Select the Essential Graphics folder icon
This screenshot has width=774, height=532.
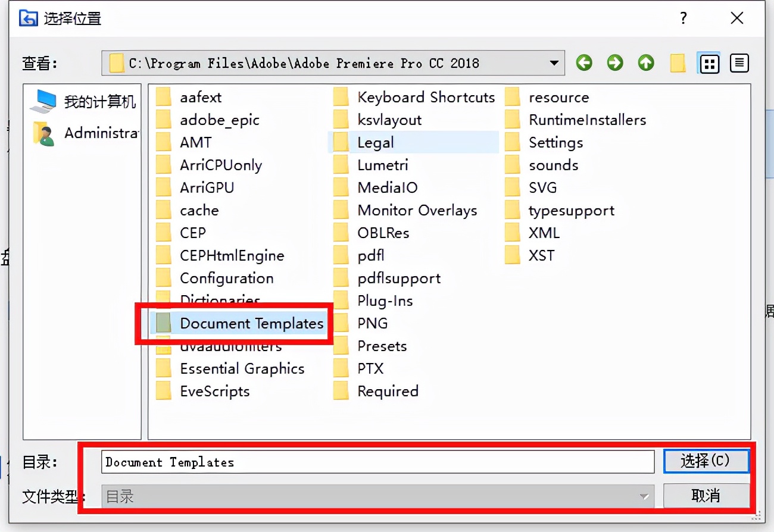pyautogui.click(x=164, y=368)
